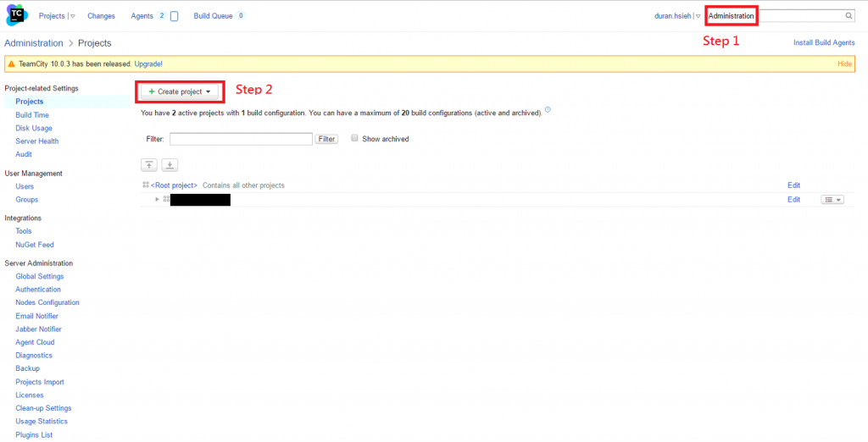Screen dimensions: 868x442
Task: Click the Upgrade link in the banner
Action: [x=148, y=64]
